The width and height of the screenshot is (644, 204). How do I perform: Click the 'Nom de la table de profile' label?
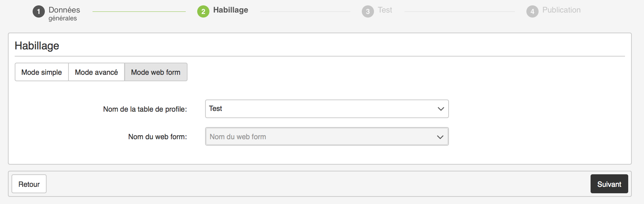point(145,109)
